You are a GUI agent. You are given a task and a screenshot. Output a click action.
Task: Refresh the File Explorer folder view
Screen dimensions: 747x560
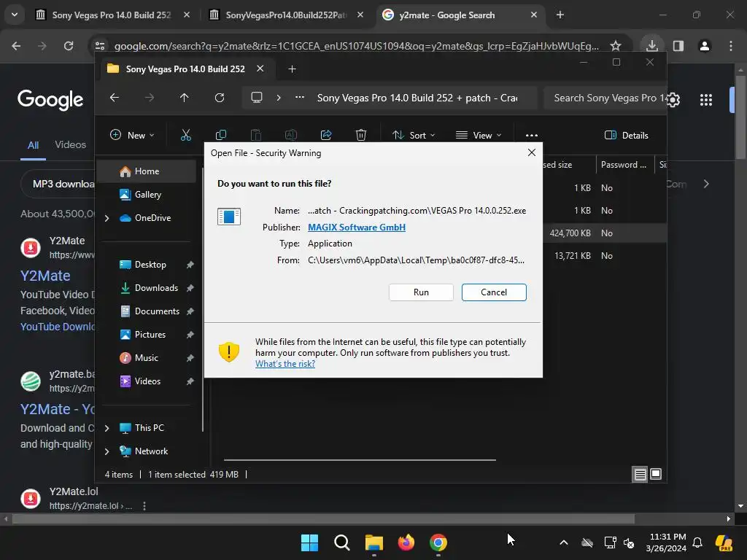pyautogui.click(x=219, y=98)
